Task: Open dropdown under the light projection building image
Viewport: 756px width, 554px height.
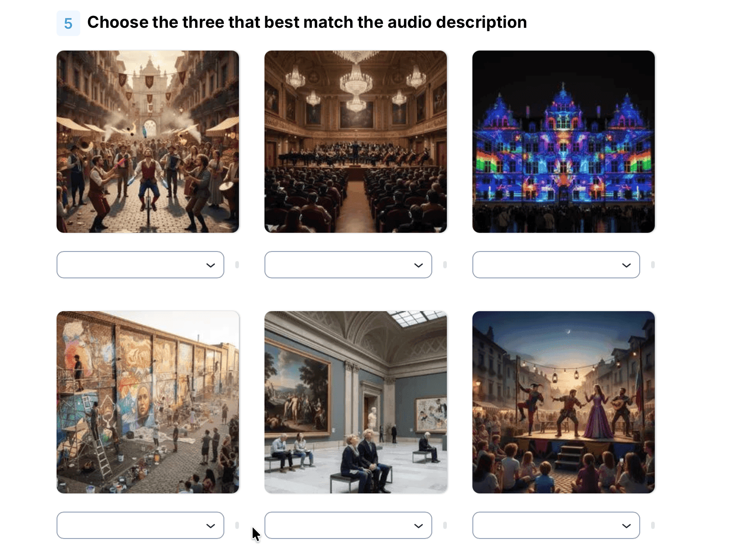Action: [x=556, y=265]
